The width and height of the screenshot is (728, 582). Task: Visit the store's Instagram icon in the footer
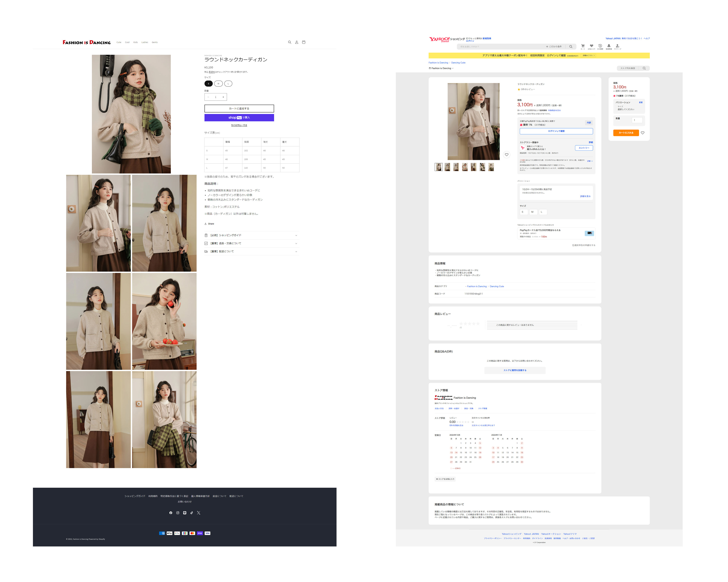tap(178, 512)
